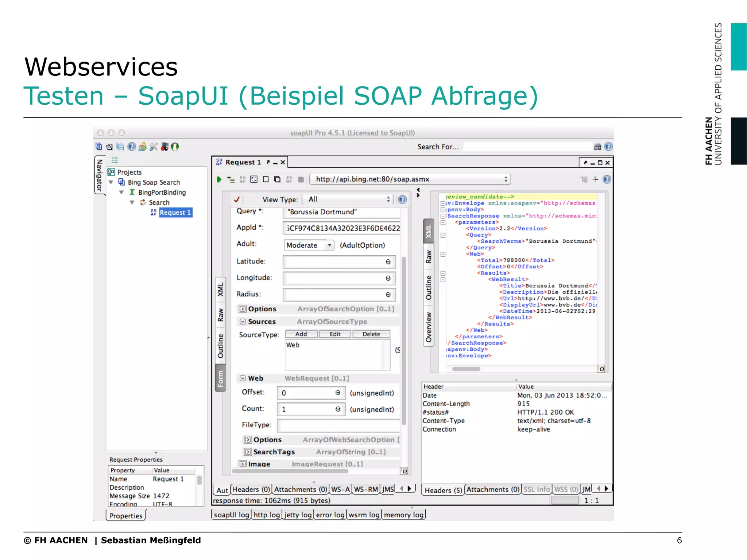
Task: Expand the Options ArrayOfWebSearchOption section
Action: pyautogui.click(x=248, y=440)
